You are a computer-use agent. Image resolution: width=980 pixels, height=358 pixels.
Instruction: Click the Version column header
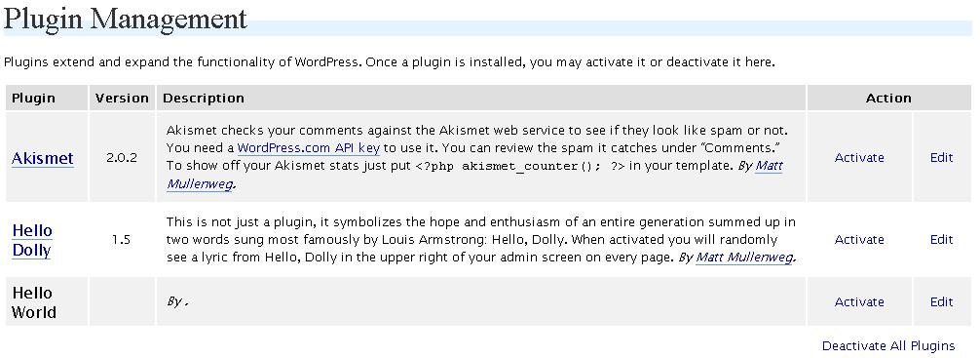click(x=122, y=99)
